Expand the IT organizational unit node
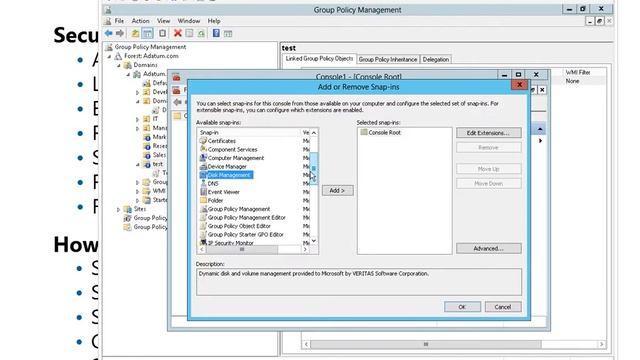Image resolution: width=640 pixels, height=360 pixels. (138, 119)
